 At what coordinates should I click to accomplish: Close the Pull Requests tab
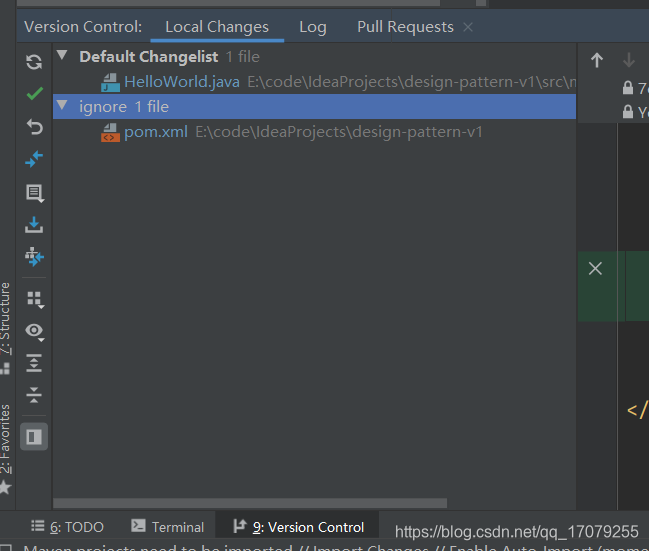pos(468,27)
